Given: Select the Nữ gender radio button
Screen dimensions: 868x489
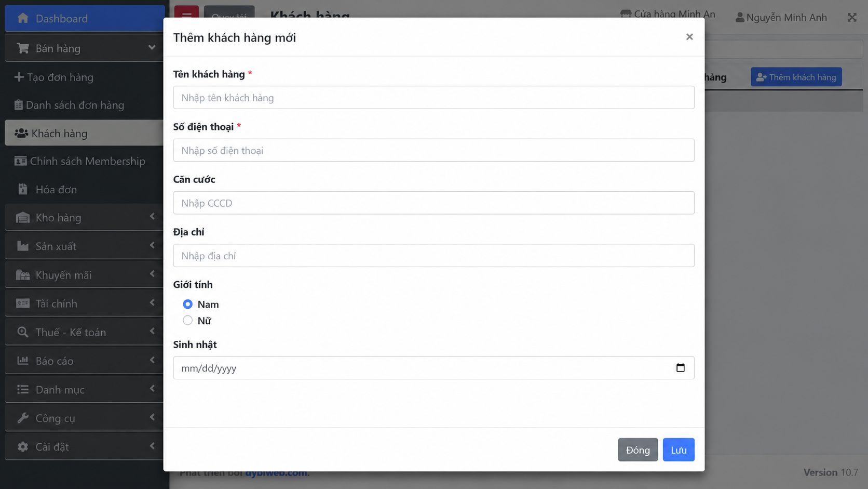Looking at the screenshot, I should 187,320.
